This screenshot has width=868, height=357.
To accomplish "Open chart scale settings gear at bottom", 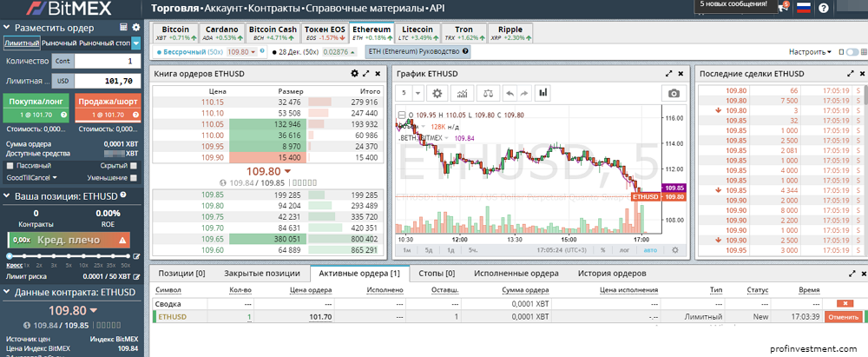I will pyautogui.click(x=674, y=250).
